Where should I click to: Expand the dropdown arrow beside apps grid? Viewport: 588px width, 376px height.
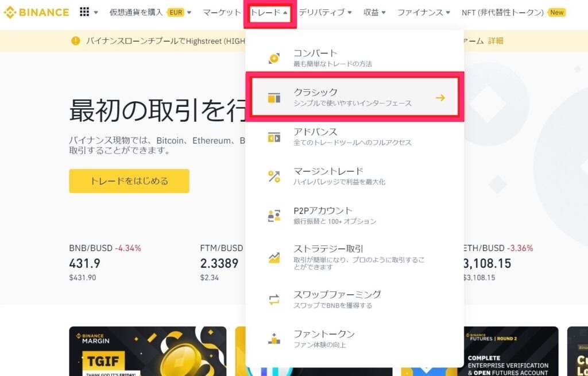(96, 13)
